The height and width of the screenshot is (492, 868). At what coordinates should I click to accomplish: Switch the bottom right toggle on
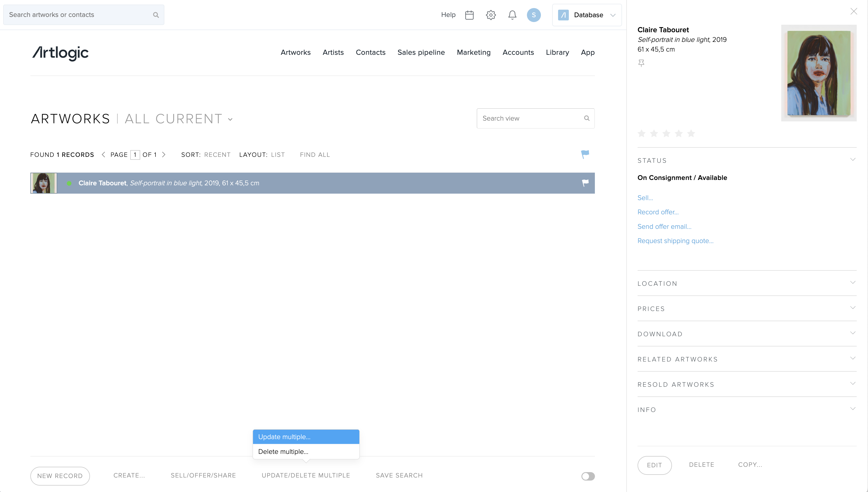(x=588, y=476)
